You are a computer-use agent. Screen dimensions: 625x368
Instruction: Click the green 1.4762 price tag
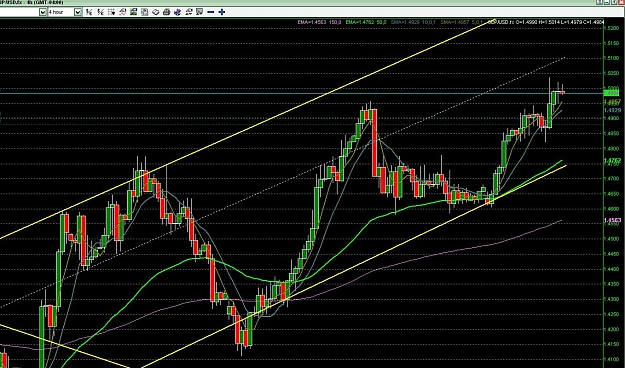coord(612,161)
